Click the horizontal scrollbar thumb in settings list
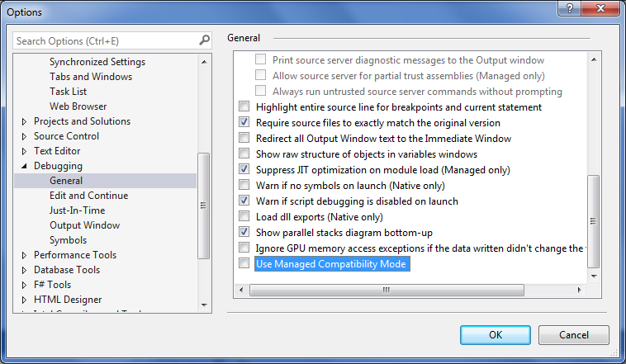 384,291
